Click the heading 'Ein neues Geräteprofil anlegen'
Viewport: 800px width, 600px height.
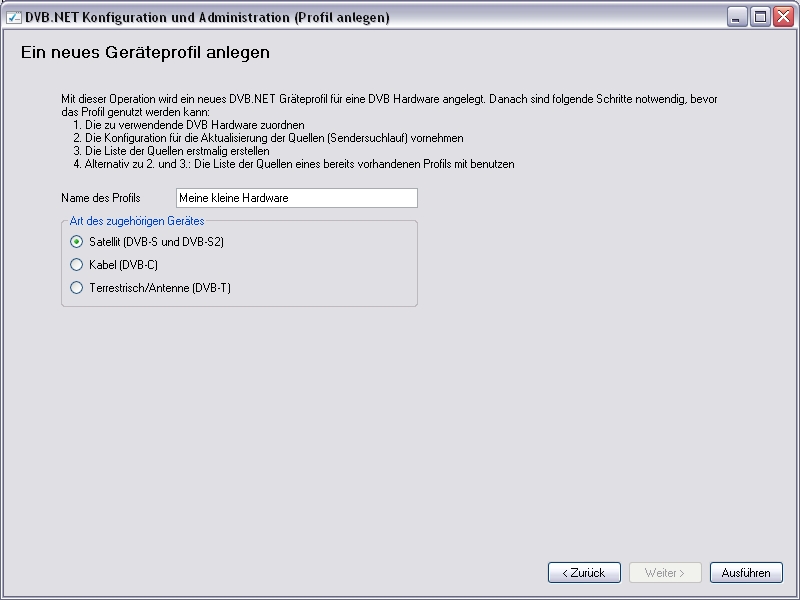tap(145, 52)
